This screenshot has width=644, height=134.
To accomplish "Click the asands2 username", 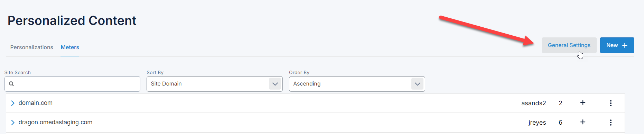I will [x=533, y=103].
